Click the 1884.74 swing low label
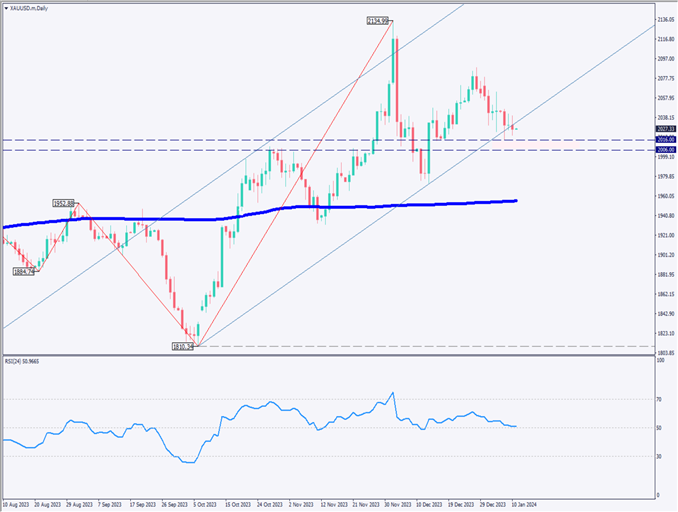This screenshot has height=512, width=678. coord(25,271)
